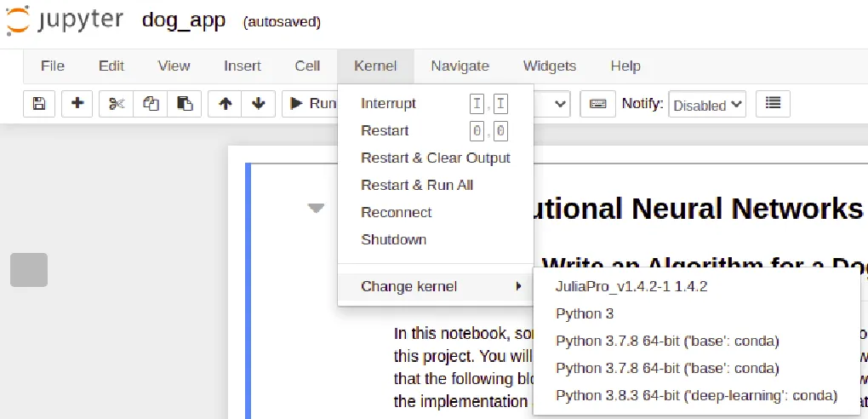Move cell down with arrow icon

click(x=259, y=104)
